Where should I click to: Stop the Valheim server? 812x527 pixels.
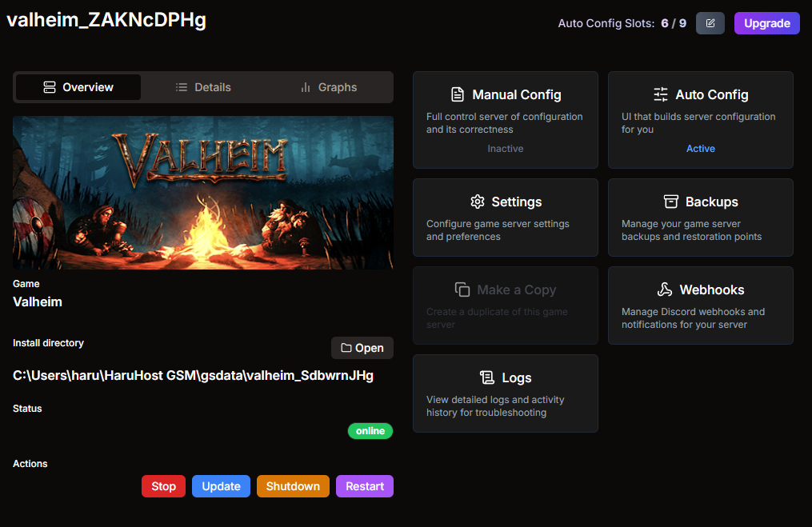pyautogui.click(x=164, y=487)
